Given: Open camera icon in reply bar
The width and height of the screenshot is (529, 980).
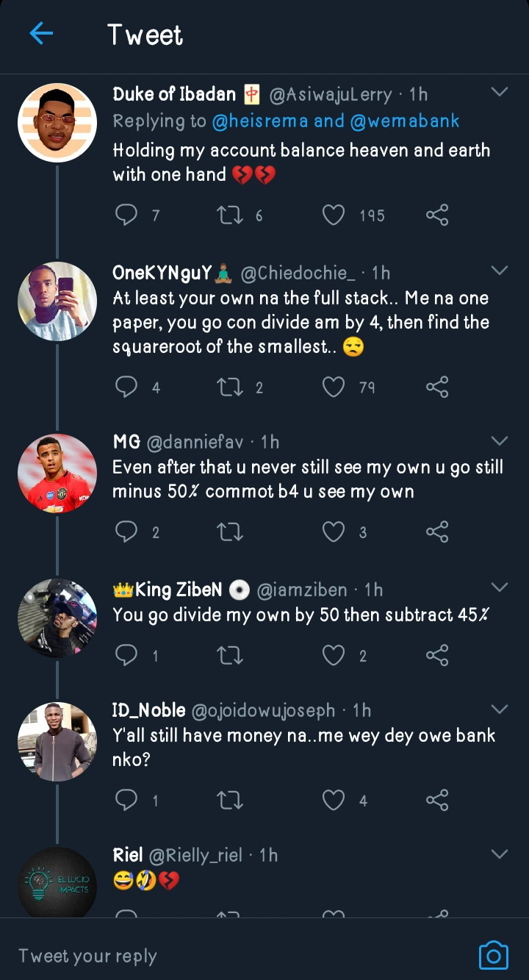Looking at the screenshot, I should 493,955.
